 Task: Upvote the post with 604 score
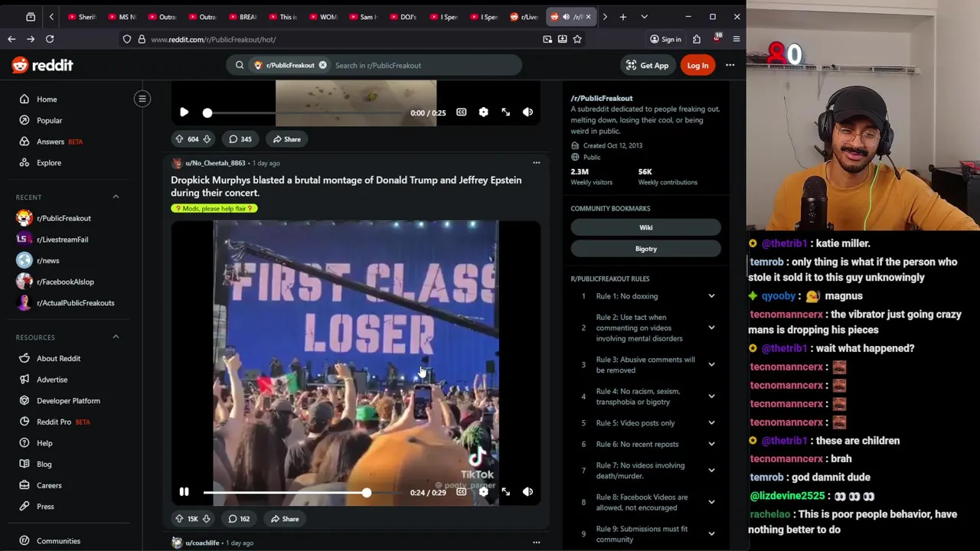179,139
